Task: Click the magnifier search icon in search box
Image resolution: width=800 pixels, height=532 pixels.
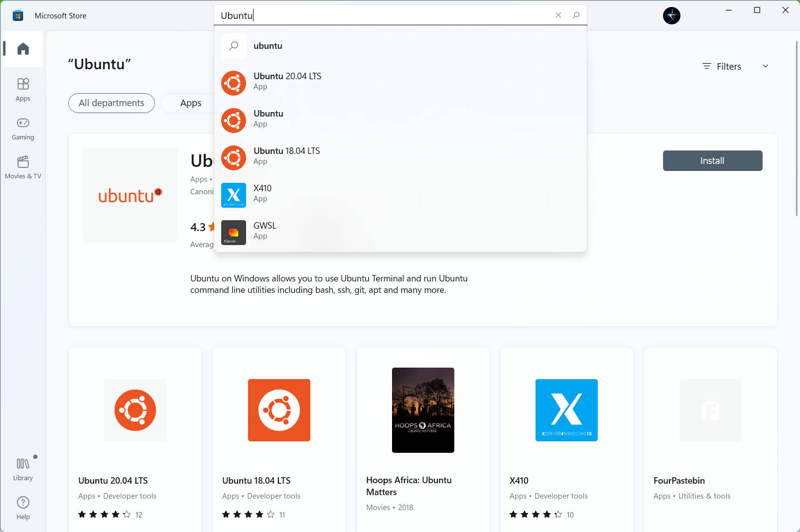Action: click(576, 15)
